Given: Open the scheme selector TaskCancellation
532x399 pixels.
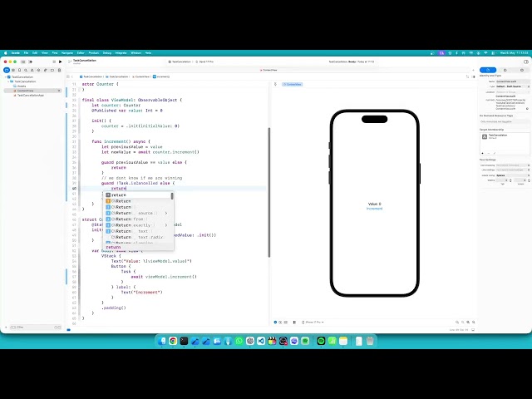Looking at the screenshot, I should pos(181,62).
